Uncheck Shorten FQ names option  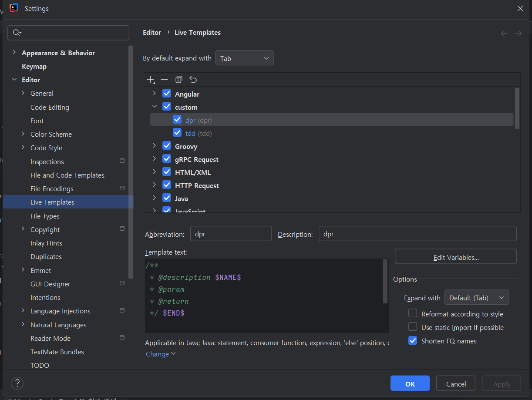(x=413, y=341)
